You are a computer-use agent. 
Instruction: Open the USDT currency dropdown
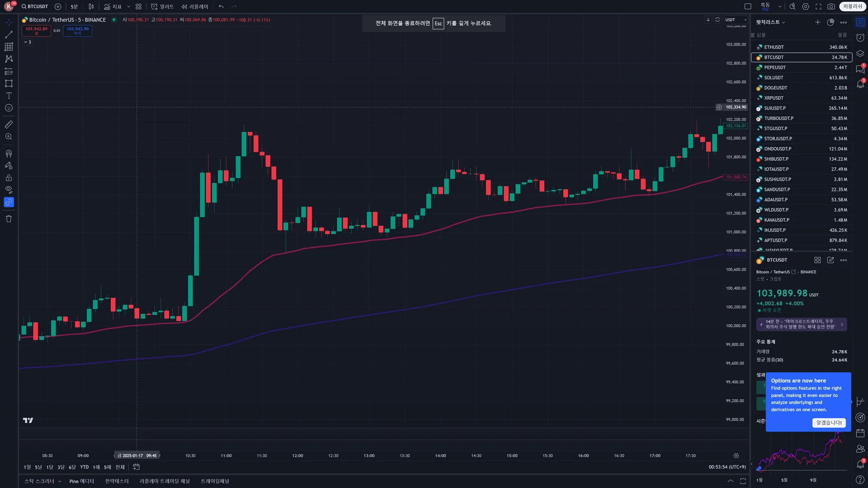point(736,20)
